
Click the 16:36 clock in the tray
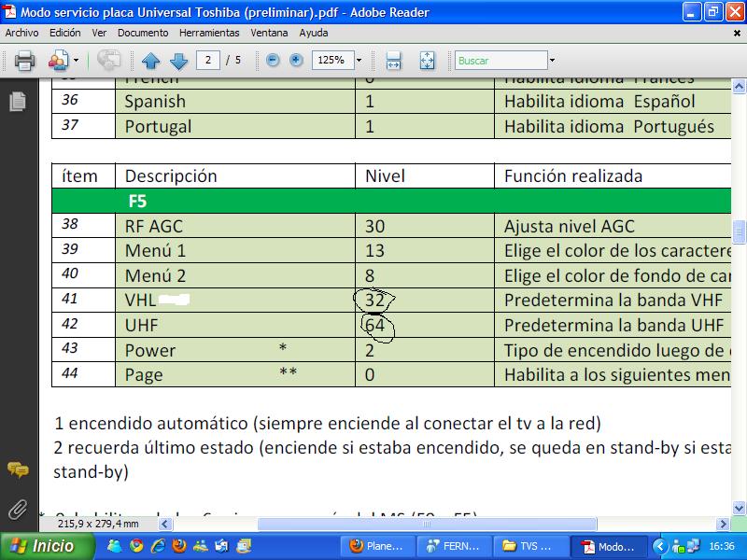tap(721, 546)
